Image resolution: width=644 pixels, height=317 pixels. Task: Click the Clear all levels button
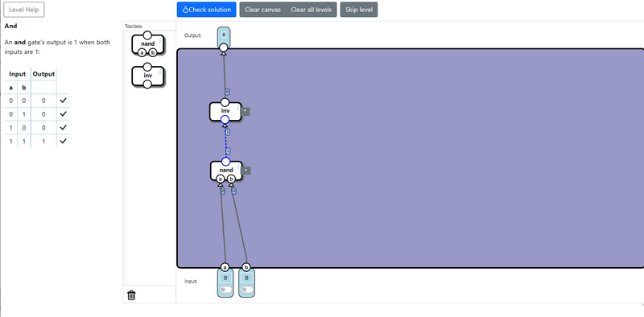[312, 10]
